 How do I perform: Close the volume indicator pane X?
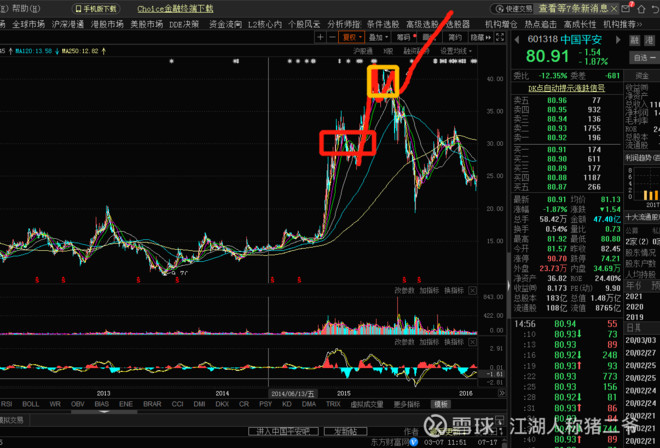(473, 290)
